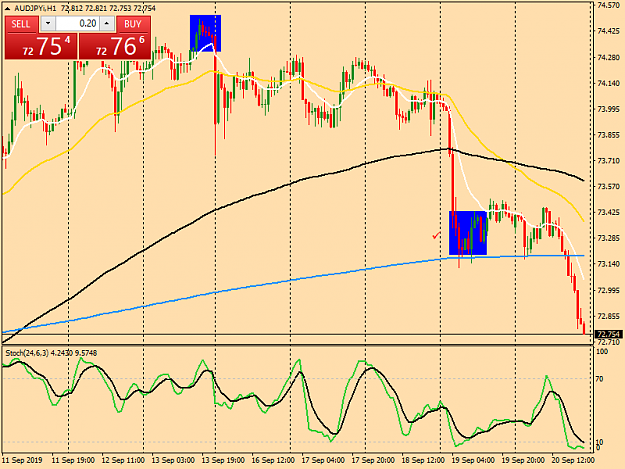Click the 18 Sep 12:00 time label
Viewport: 625px width, 469px height.
pos(423,460)
